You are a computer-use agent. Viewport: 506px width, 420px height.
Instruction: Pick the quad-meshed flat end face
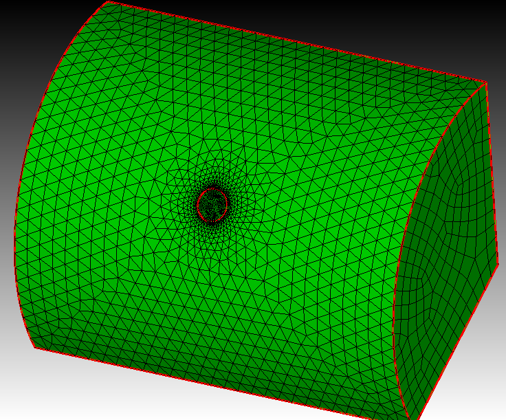click(x=445, y=252)
